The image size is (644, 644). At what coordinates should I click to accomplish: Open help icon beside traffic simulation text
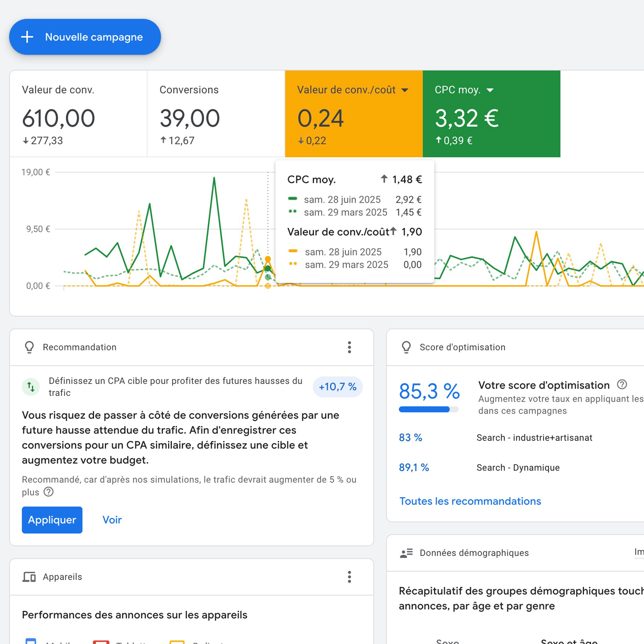coord(49,492)
